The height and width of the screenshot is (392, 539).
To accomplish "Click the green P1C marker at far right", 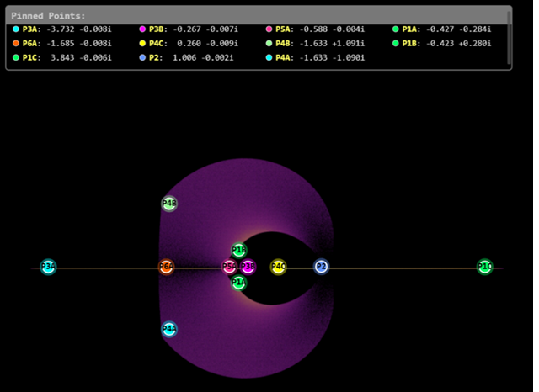I will (x=484, y=267).
